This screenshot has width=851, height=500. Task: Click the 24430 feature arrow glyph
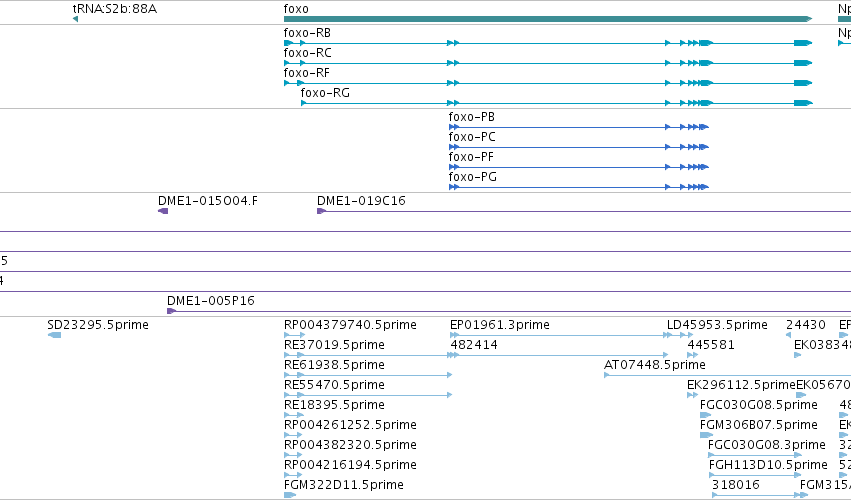point(789,335)
